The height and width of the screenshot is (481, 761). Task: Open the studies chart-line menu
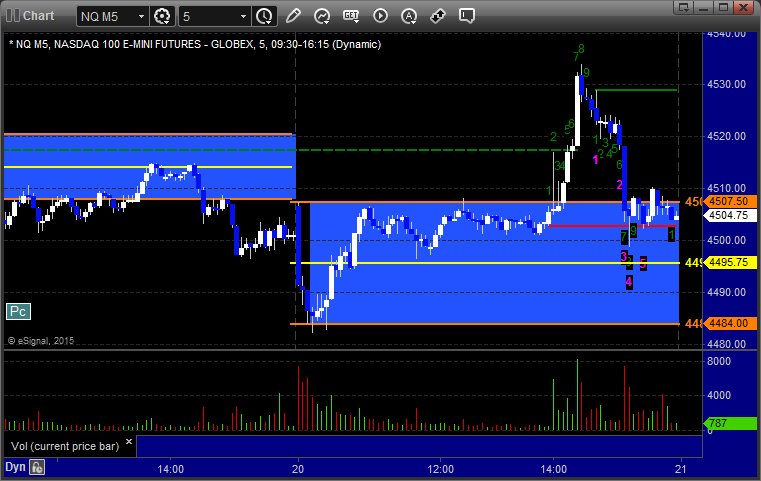point(322,16)
